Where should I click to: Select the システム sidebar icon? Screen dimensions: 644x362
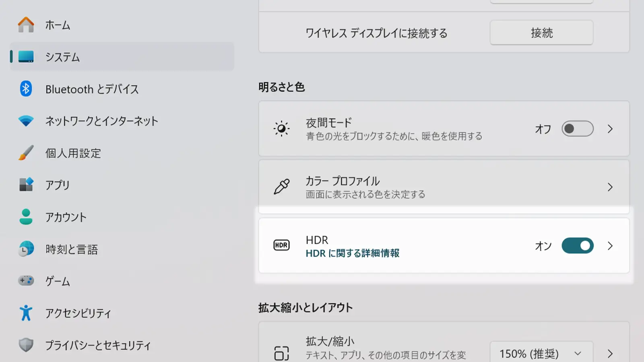point(25,57)
